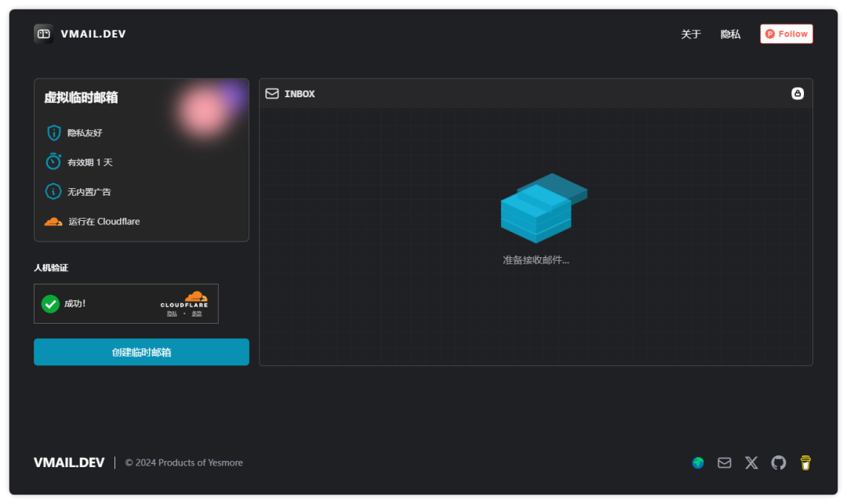Viewport: 847px width, 504px height.
Task: Open the VMAIL.DEV header title link
Action: [93, 34]
